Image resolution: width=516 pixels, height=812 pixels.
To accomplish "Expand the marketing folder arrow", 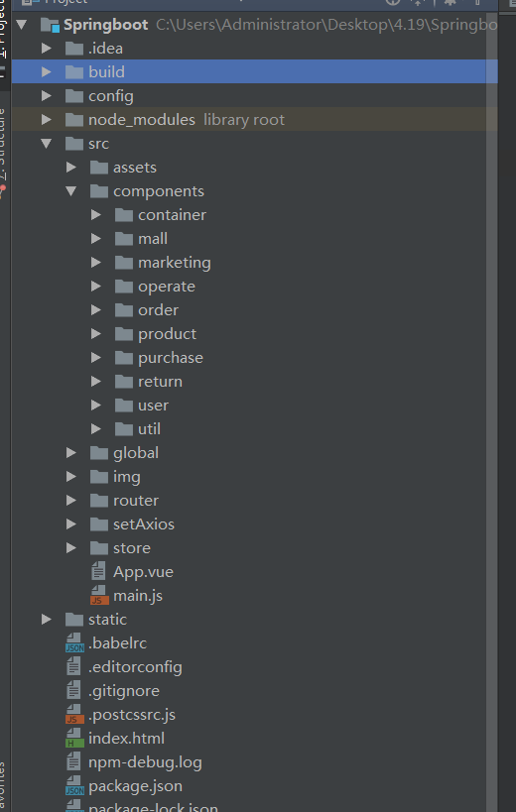I will coord(96,263).
